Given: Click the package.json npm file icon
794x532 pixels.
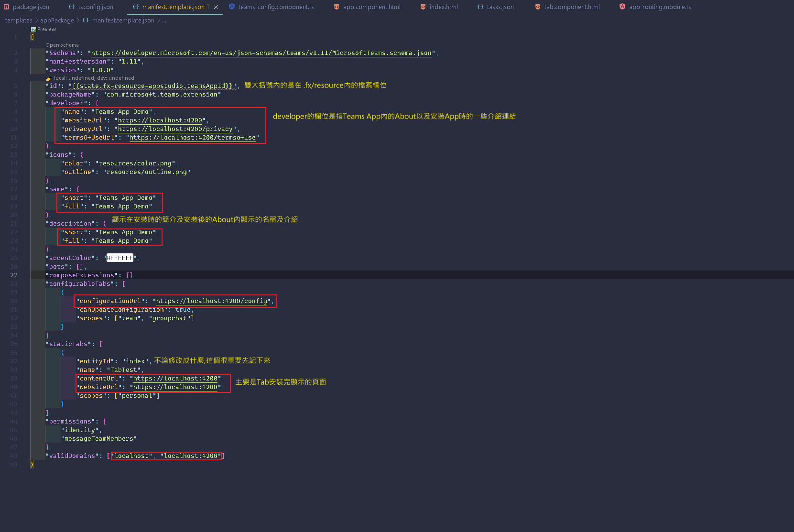Looking at the screenshot, I should click(7, 7).
